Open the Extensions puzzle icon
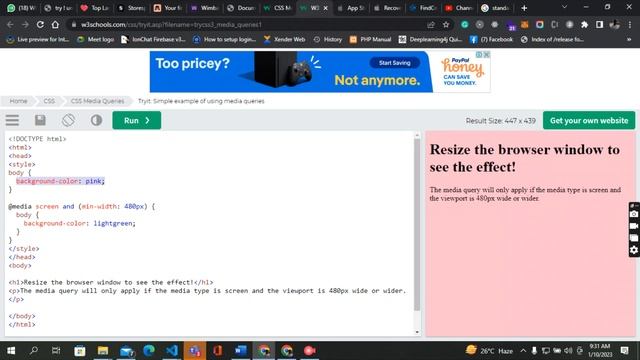640x360 pixels. (584, 24)
